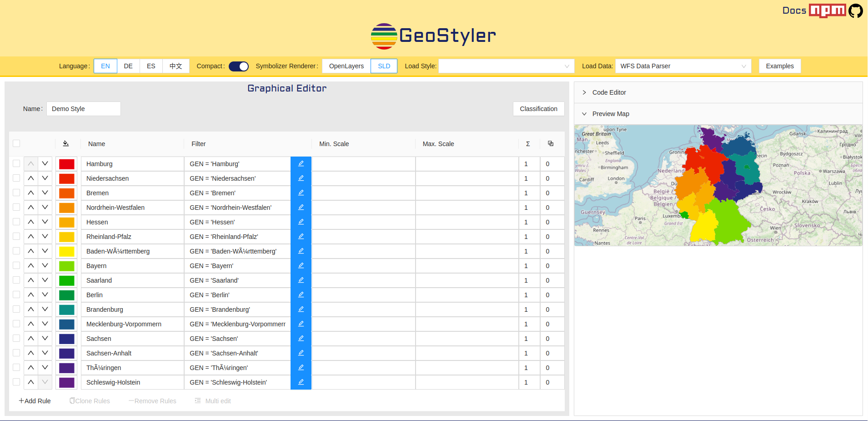Screen dimensions: 868x421
Task: Click the style Name input field
Action: coord(84,109)
